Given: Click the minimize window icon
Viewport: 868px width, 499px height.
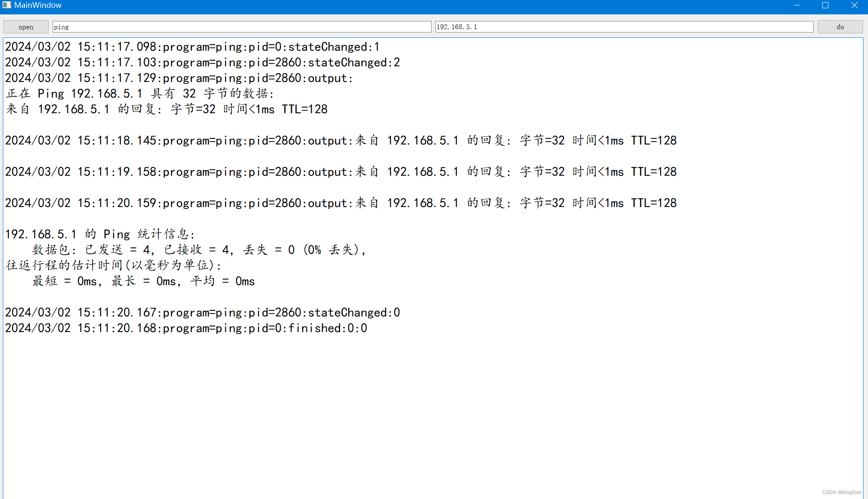Looking at the screenshot, I should tap(796, 6).
